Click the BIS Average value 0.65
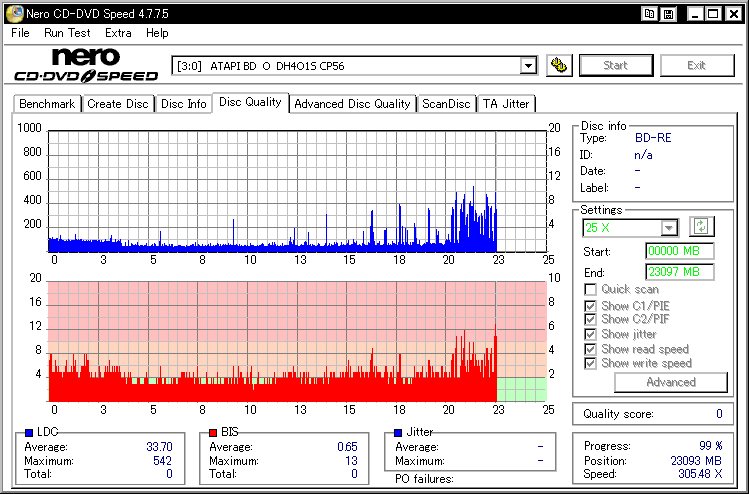The height and width of the screenshot is (494, 749). [x=347, y=447]
